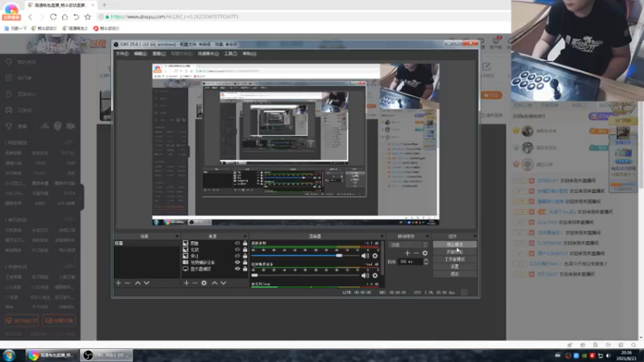Open the OBS File (文件) menu

122,54
